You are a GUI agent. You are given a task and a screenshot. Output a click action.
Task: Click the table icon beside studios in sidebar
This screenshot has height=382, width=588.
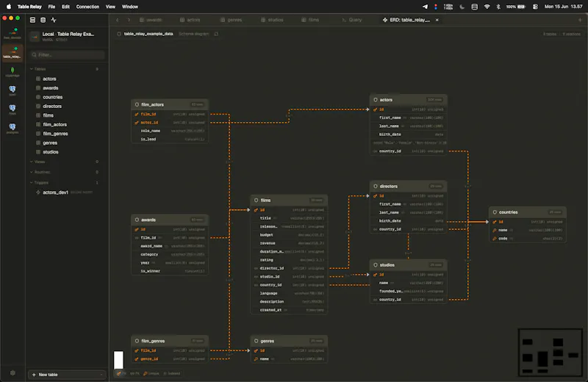38,152
